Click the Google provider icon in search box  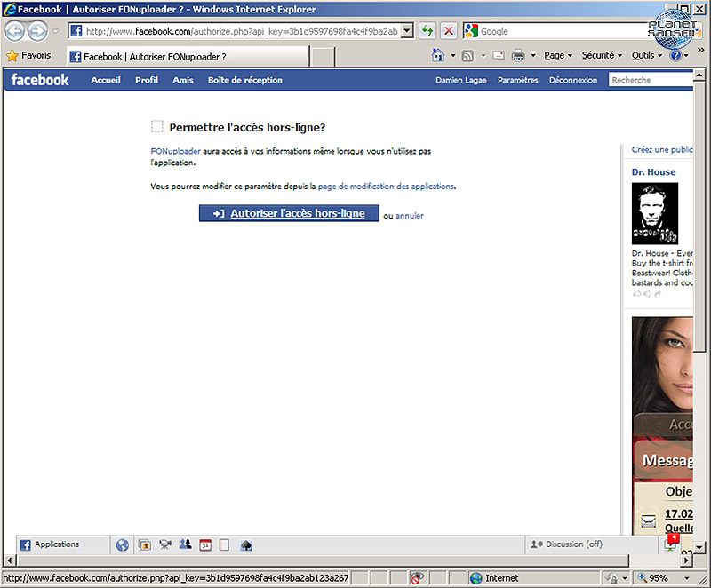click(472, 31)
